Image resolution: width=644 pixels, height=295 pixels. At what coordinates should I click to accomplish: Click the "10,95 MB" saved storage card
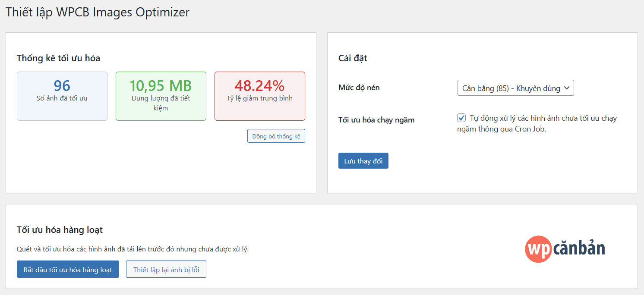click(161, 96)
